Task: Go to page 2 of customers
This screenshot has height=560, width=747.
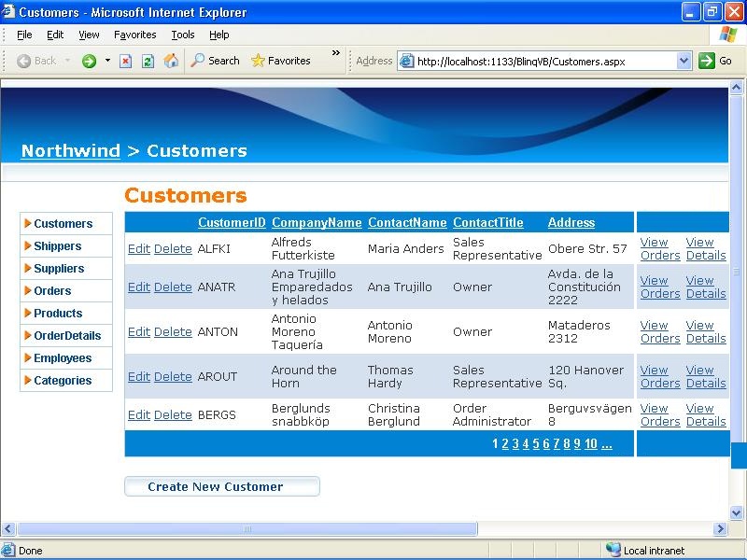Action: (505, 444)
